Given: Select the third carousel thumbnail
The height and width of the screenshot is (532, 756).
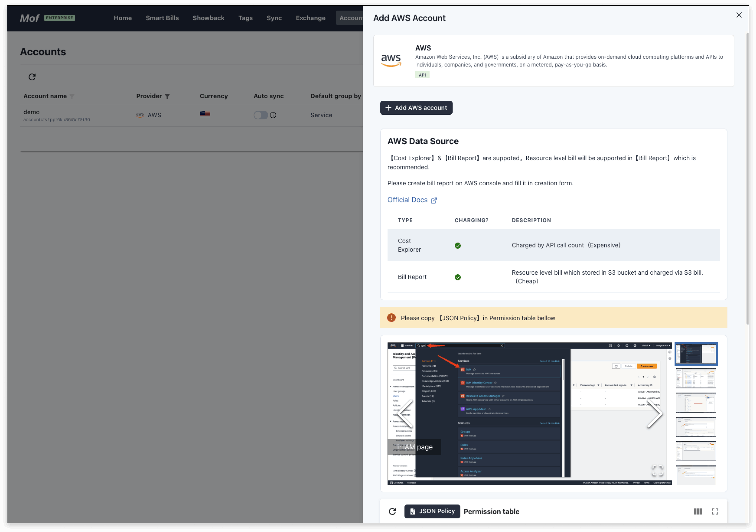Looking at the screenshot, I should coord(696,402).
